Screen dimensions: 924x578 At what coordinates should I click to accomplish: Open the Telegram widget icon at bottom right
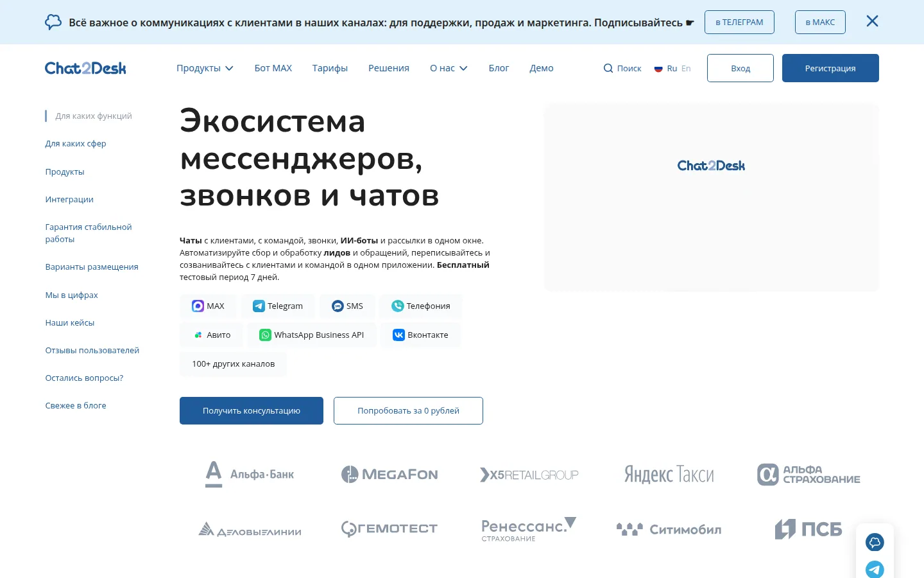click(x=875, y=569)
